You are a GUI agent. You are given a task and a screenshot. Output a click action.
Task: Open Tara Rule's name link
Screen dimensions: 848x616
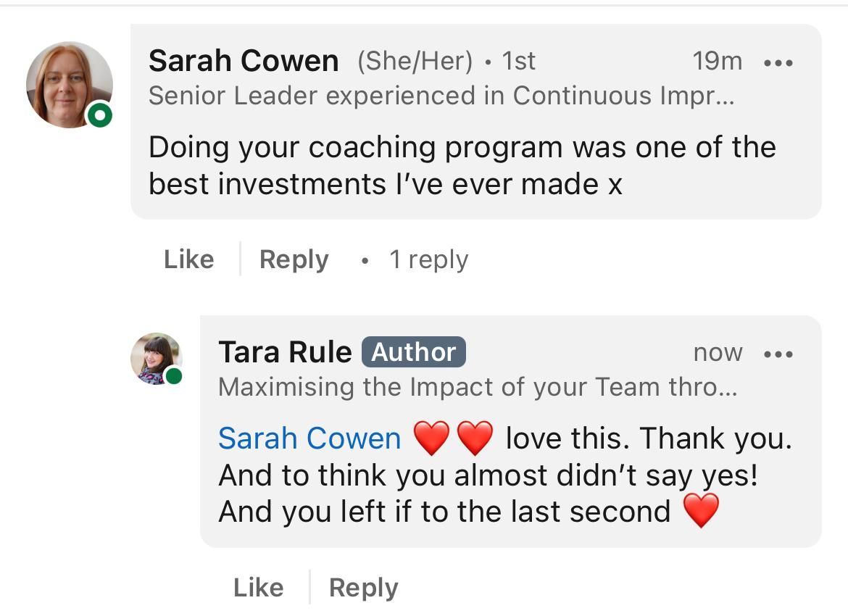point(285,352)
